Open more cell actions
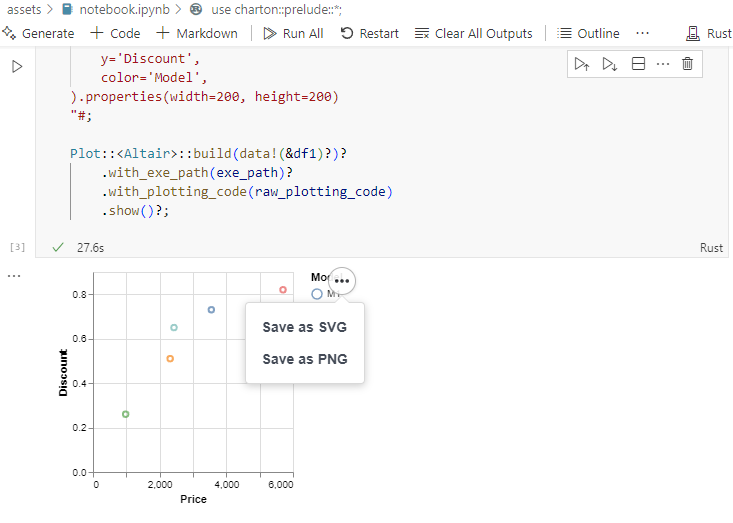 click(x=663, y=64)
